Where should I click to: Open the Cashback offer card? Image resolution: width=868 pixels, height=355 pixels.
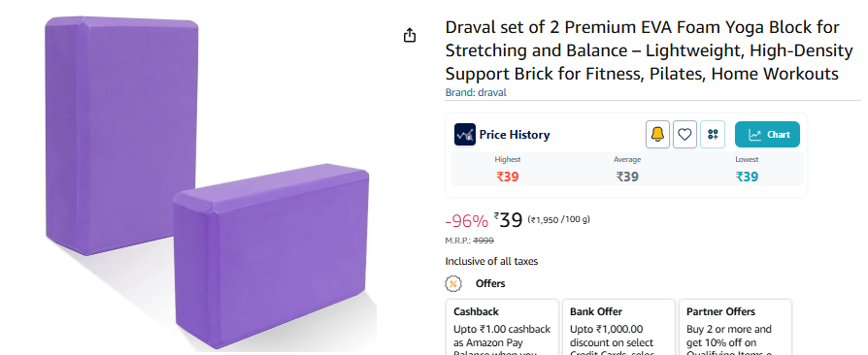[502, 327]
